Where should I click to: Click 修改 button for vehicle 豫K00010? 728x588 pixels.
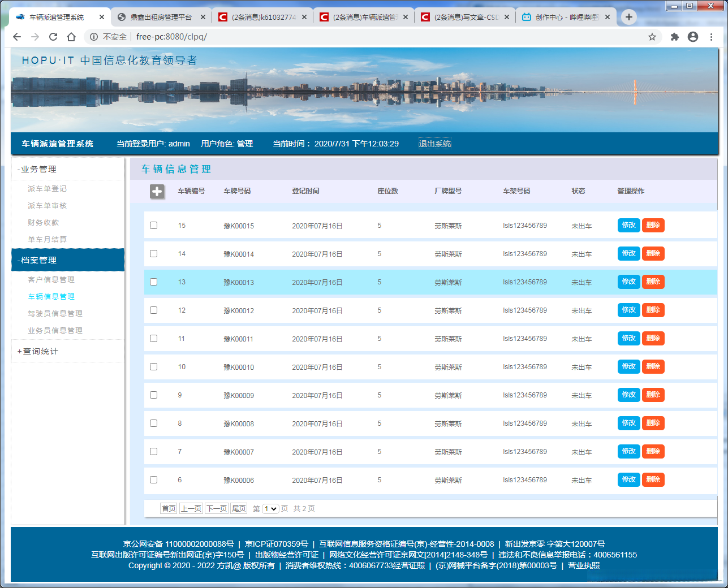click(x=628, y=366)
